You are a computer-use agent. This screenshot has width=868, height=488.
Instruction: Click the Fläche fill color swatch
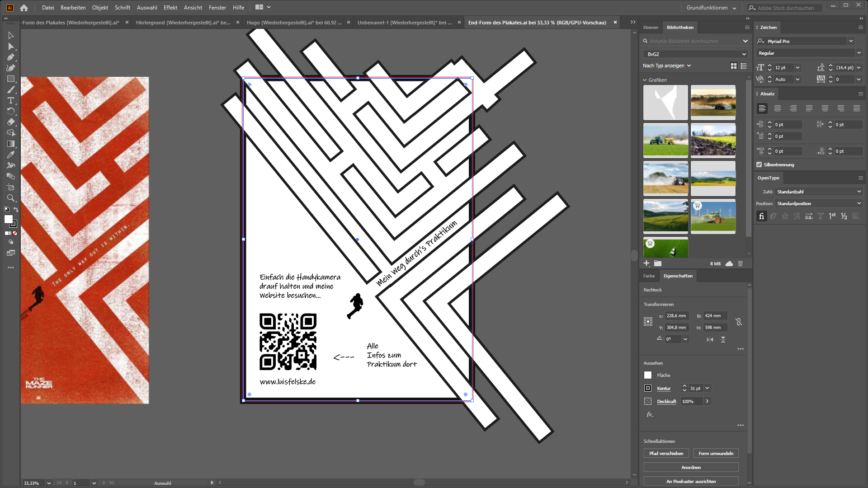click(x=648, y=375)
